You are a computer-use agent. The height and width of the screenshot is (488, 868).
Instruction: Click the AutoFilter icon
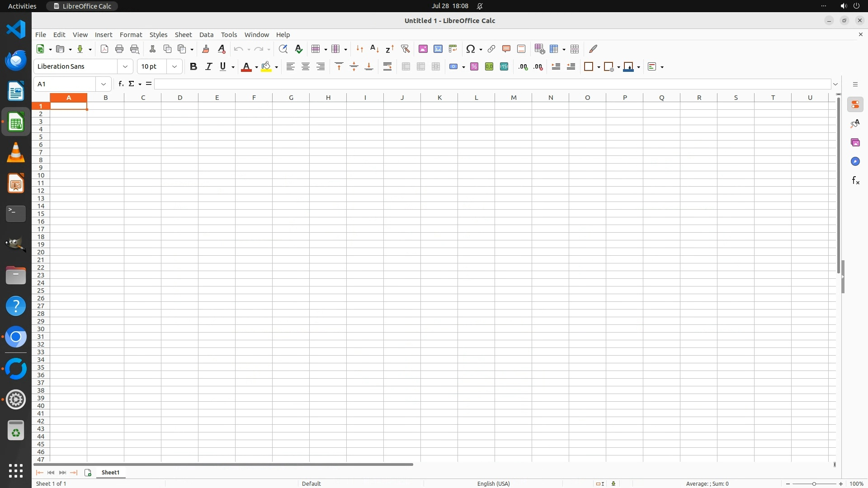[405, 49]
